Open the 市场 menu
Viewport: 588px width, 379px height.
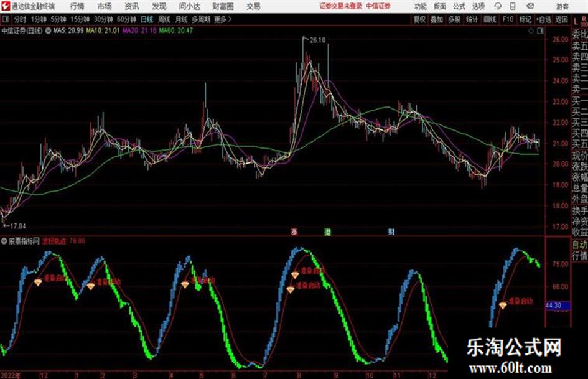pyautogui.click(x=105, y=6)
